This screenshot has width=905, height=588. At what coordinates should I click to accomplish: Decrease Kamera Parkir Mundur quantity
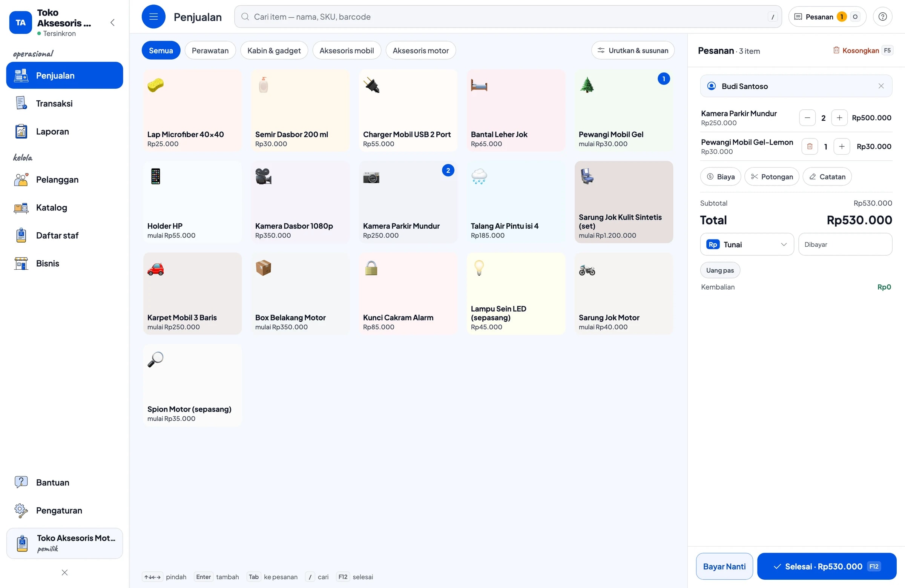[x=807, y=118]
